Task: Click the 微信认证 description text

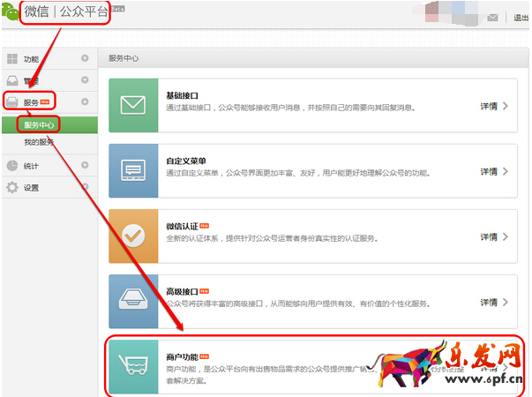Action: point(272,238)
